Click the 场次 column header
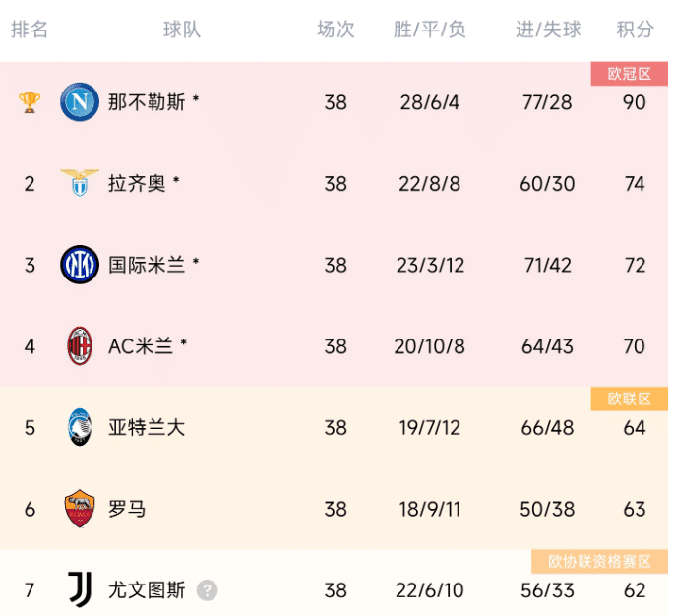This screenshot has width=673, height=616. 336,30
